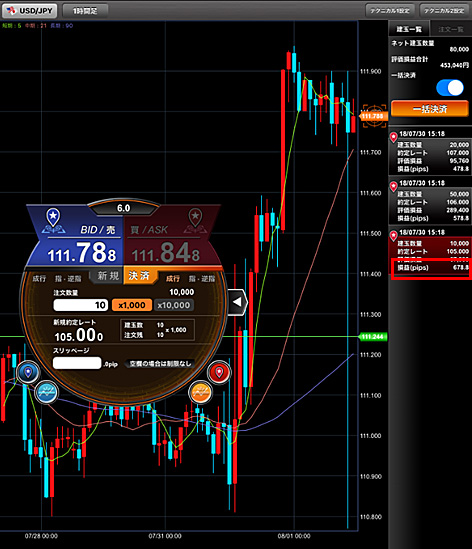Click the spread value 6.0
This screenshot has height=549, width=472.
[123, 208]
